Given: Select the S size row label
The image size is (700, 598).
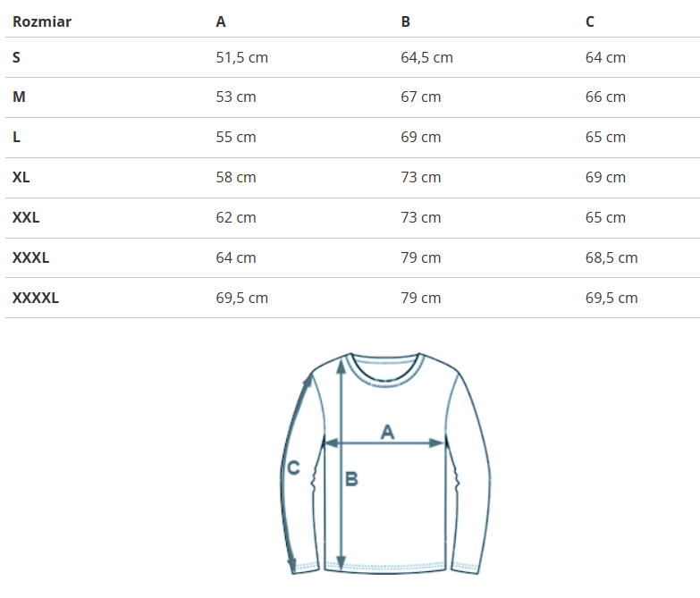Looking at the screenshot, I should [x=17, y=57].
